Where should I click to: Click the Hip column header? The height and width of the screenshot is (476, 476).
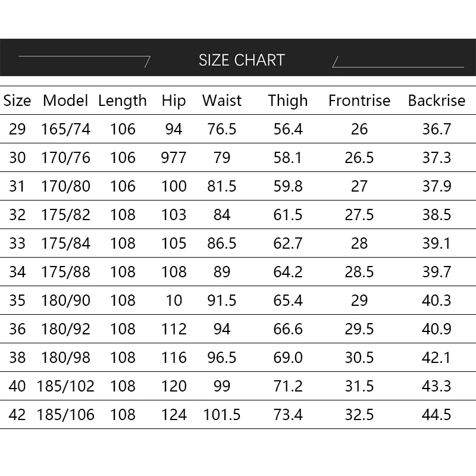pos(174,101)
